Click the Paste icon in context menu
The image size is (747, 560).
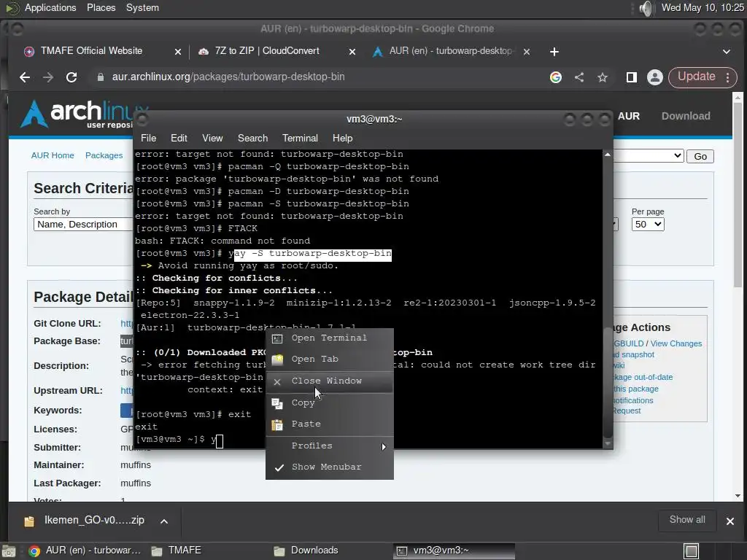[x=277, y=425]
